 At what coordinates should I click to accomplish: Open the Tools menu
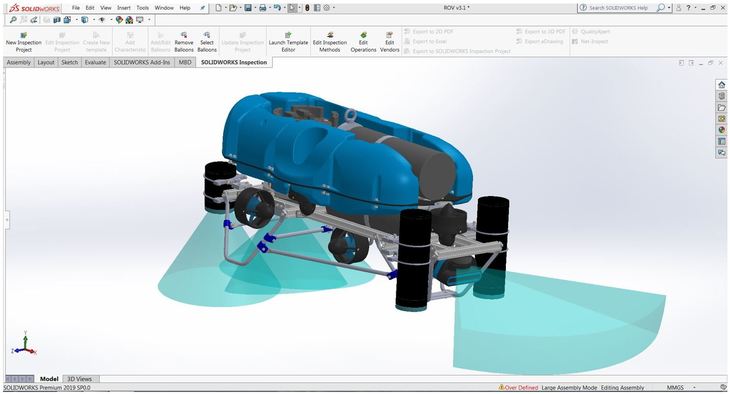tap(142, 8)
